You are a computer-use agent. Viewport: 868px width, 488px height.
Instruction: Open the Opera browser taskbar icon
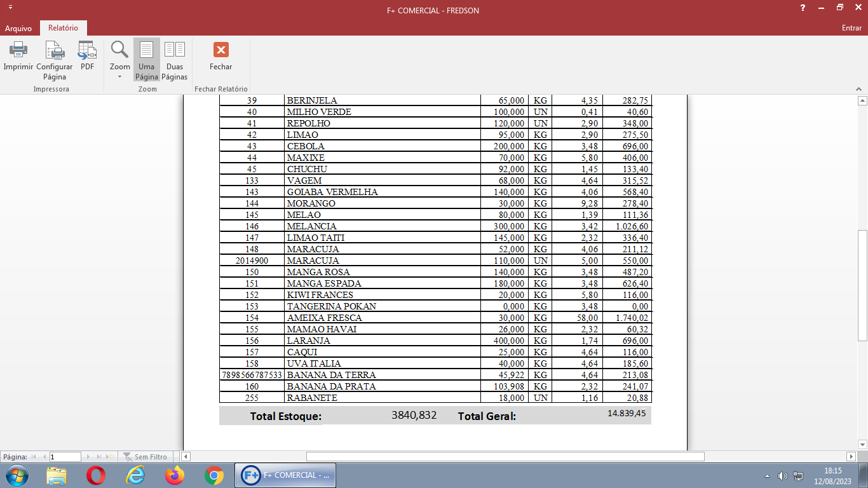click(96, 475)
